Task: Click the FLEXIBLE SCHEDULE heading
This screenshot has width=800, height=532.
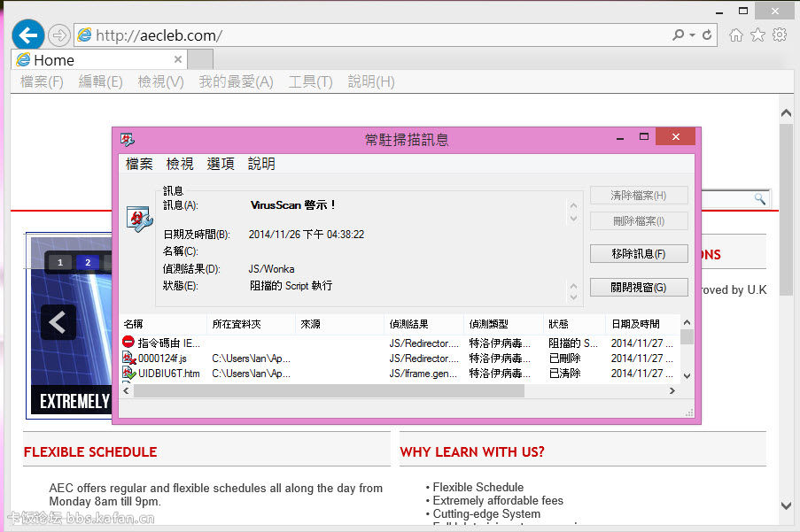Action: [90, 452]
